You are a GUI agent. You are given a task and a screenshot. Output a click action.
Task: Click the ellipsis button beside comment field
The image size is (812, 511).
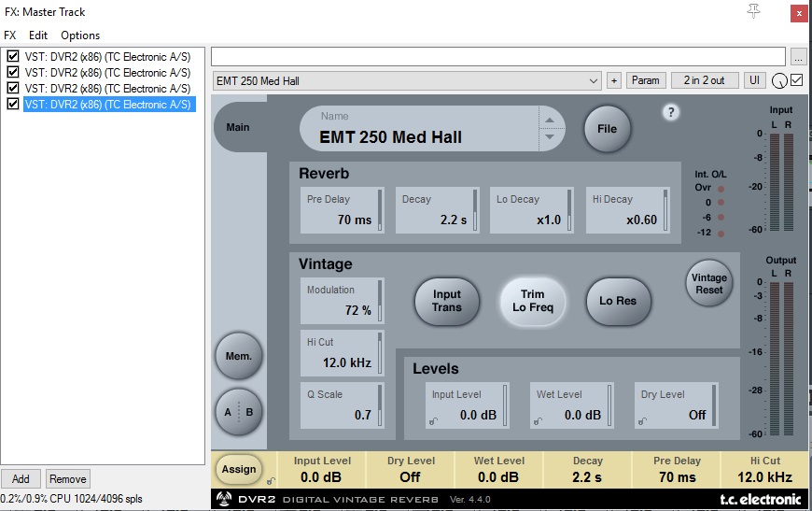pos(799,57)
